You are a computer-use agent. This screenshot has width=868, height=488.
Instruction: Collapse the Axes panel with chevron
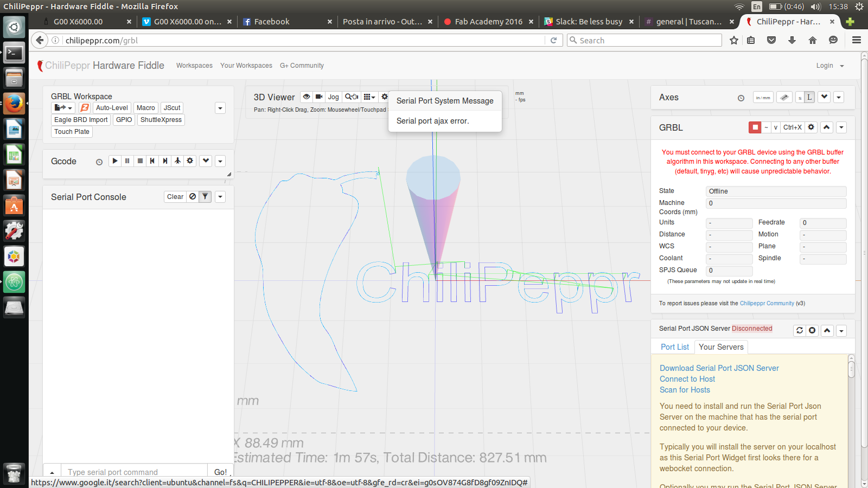pos(825,98)
